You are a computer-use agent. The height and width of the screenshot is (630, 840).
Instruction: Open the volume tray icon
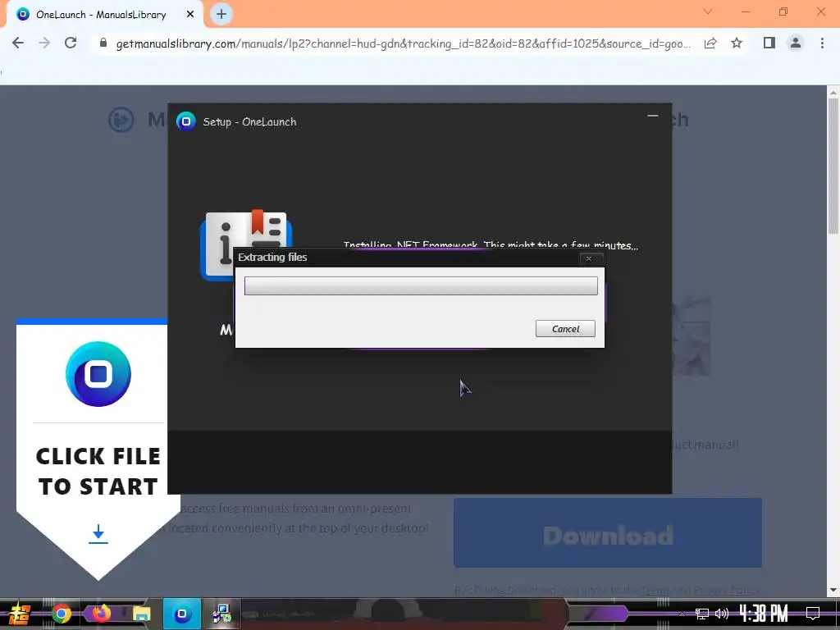point(722,614)
